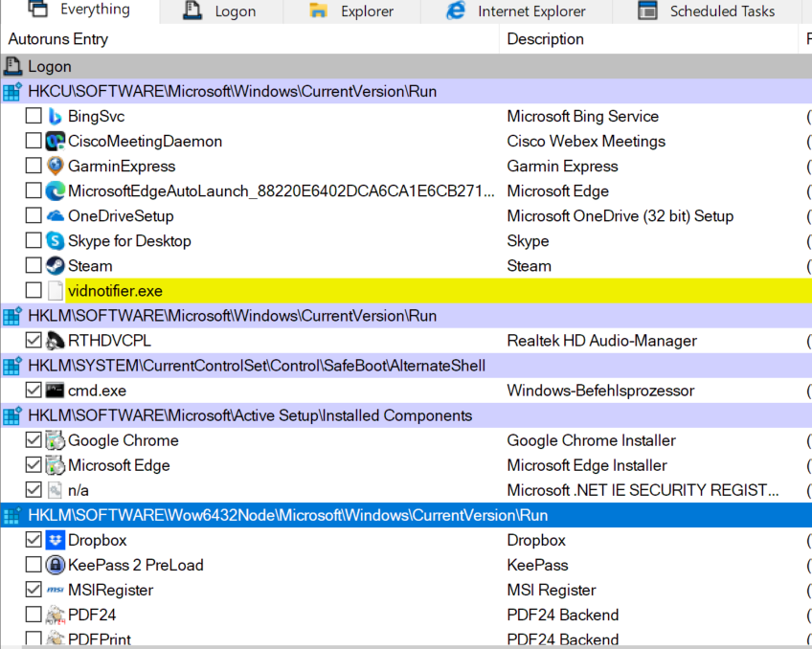The width and height of the screenshot is (812, 649).
Task: Uncheck the Dropbox autorun entry
Action: point(34,539)
